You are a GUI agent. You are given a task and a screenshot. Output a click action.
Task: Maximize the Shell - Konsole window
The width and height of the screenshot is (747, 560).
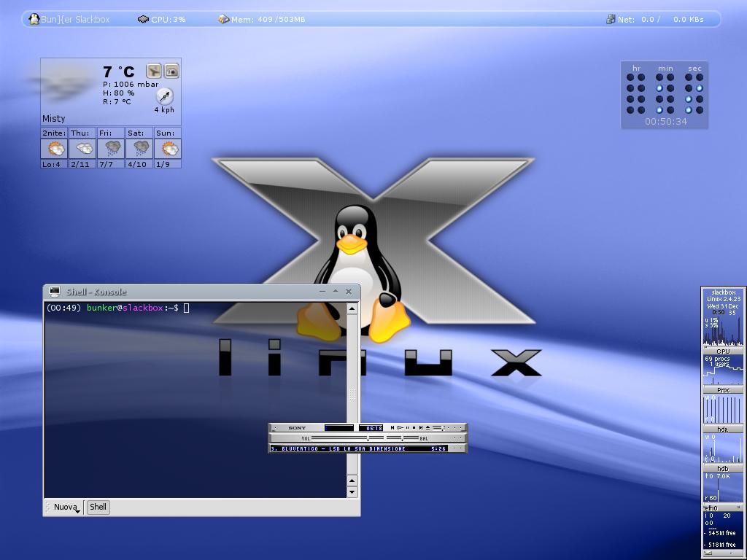click(x=336, y=291)
